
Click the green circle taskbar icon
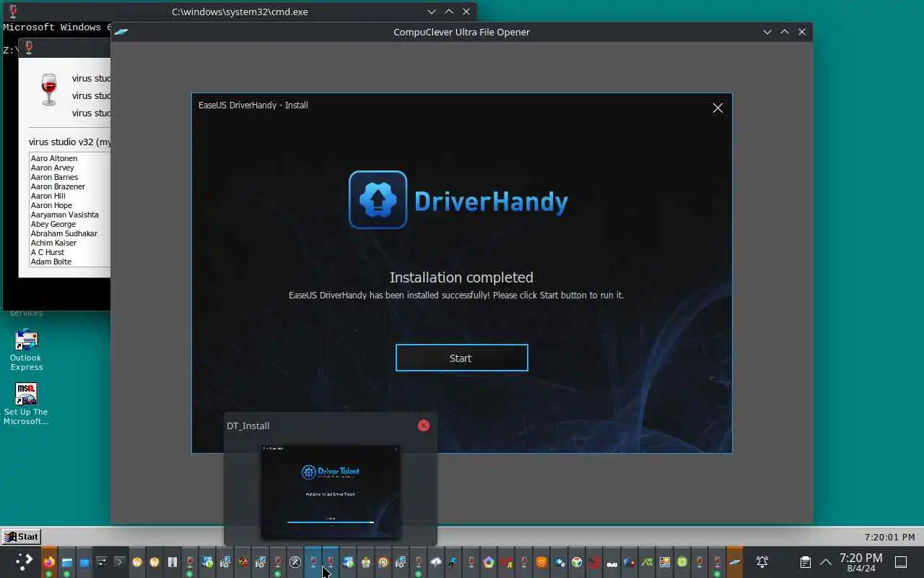point(682,562)
